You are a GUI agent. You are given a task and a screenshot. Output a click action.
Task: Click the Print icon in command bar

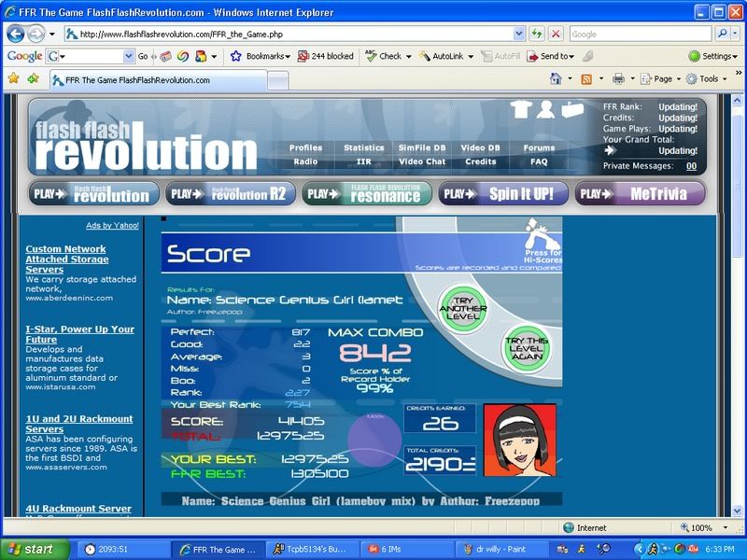[x=618, y=79]
